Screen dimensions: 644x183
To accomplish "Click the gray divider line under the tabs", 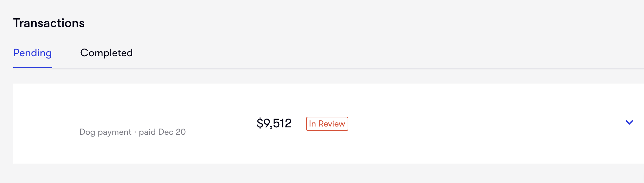I will coord(354,69).
